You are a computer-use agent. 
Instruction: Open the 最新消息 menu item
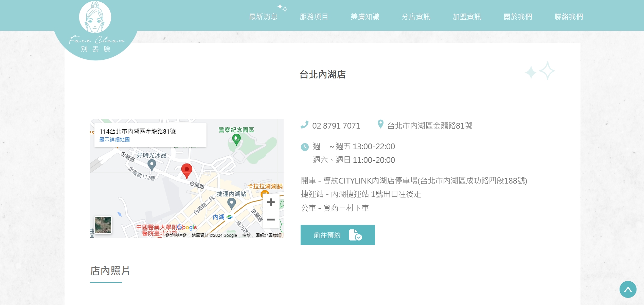[263, 17]
